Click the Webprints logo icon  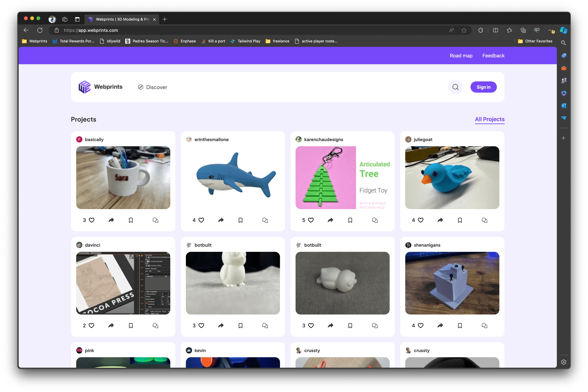pos(84,87)
